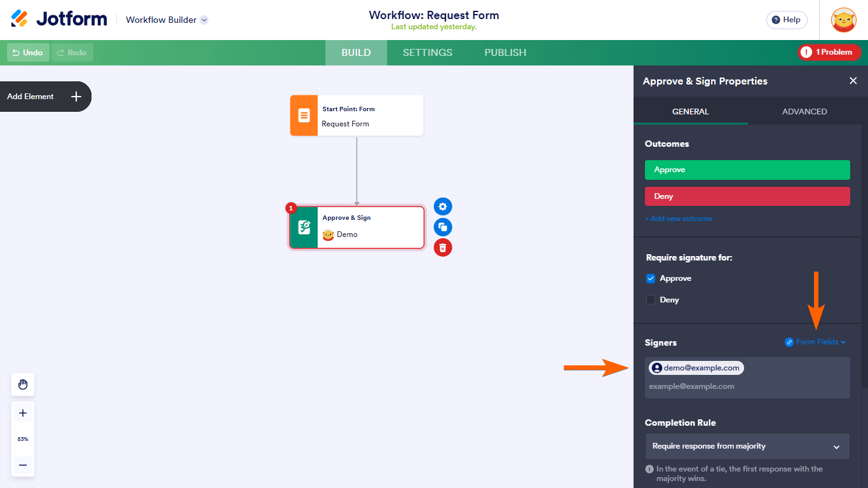Viewport: 868px width, 488px height.
Task: Zoom in on the workflow canvas
Action: pos(23,413)
